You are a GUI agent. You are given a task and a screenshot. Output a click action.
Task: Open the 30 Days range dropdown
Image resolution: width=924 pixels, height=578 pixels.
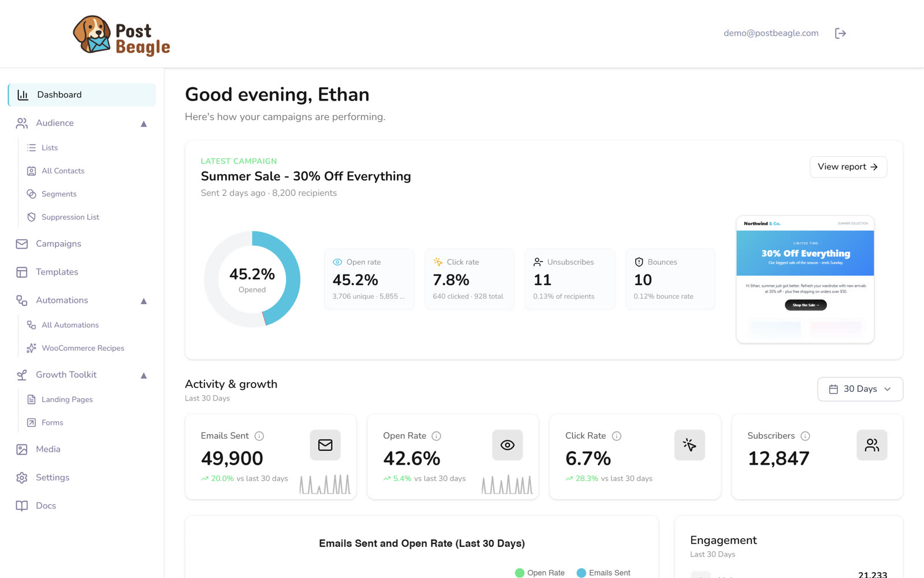pos(860,390)
